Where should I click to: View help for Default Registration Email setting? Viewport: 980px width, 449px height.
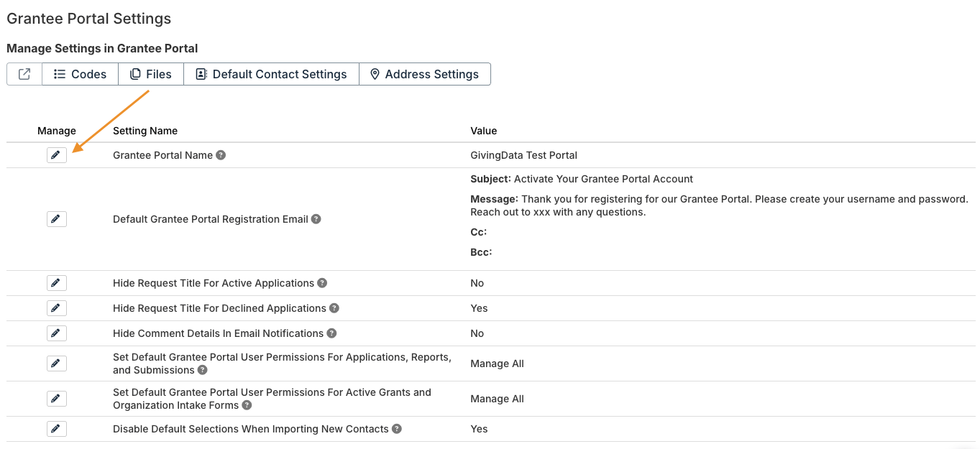pyautogui.click(x=316, y=219)
